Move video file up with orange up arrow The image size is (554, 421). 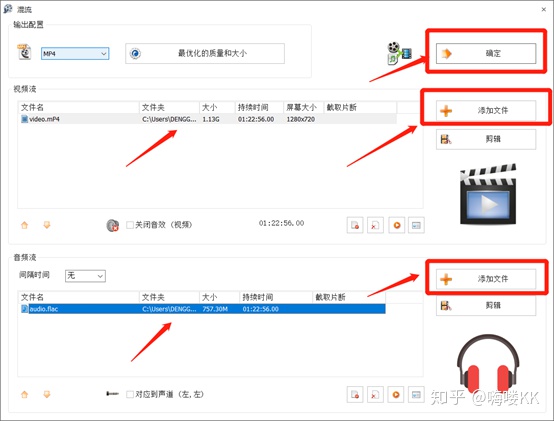pos(24,225)
